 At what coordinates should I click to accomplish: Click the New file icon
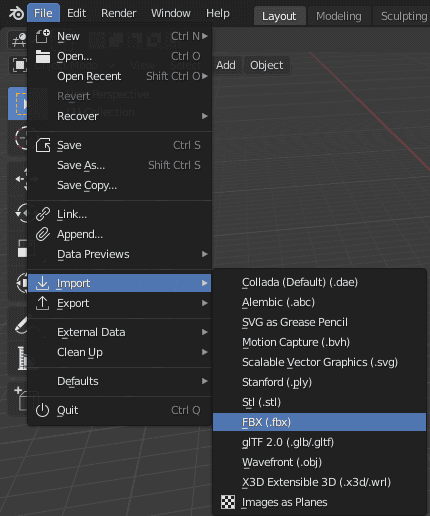[43, 36]
